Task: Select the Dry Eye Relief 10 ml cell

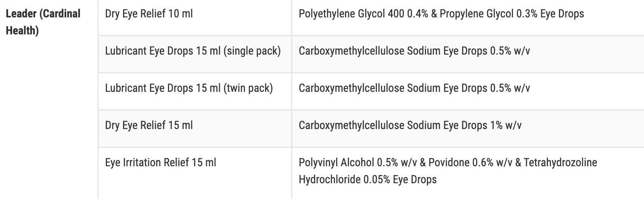Action: point(195,18)
